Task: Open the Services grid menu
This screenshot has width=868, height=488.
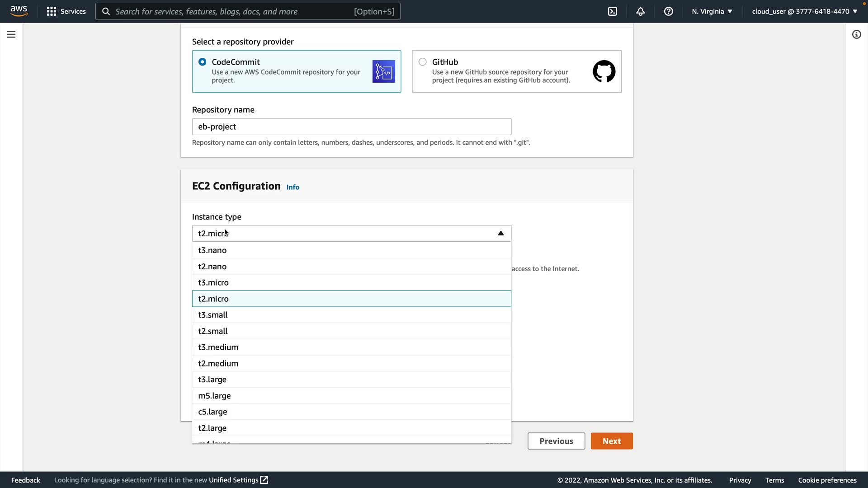Action: point(66,11)
